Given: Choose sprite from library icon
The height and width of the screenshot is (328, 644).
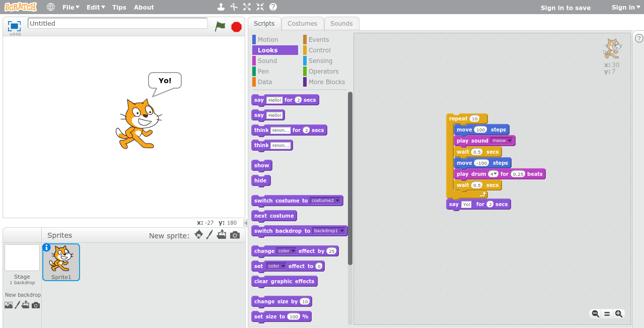Looking at the screenshot, I should coord(198,235).
